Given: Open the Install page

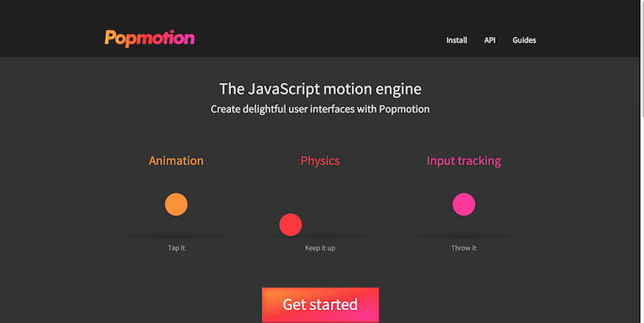Looking at the screenshot, I should (x=456, y=39).
